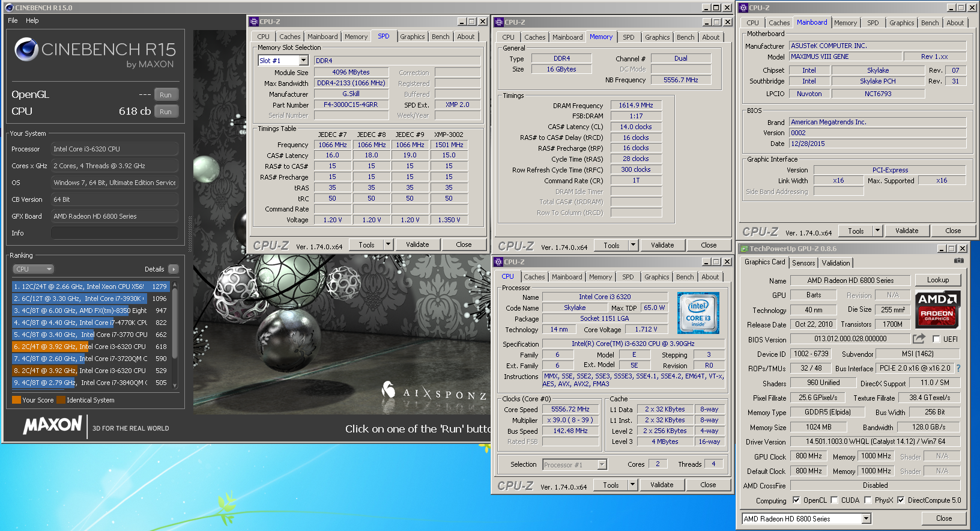The height and width of the screenshot is (531, 980).
Task: Click the Core Speed 5556.72 MHz value
Action: [x=570, y=409]
